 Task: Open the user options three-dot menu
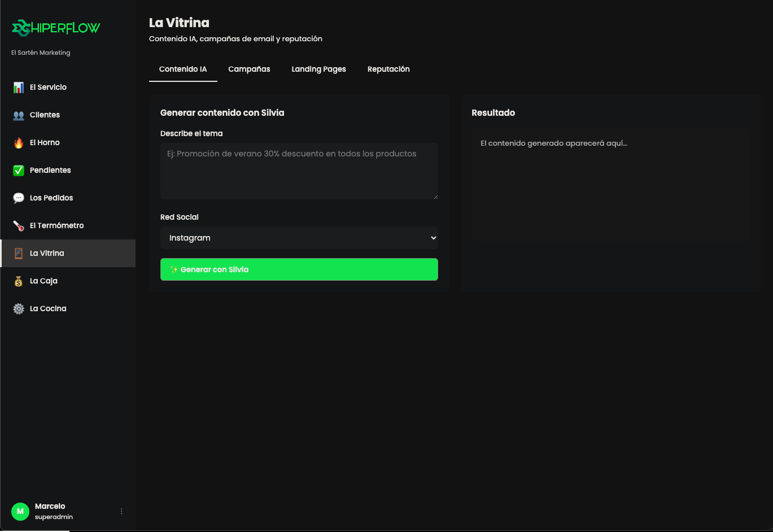(x=121, y=512)
